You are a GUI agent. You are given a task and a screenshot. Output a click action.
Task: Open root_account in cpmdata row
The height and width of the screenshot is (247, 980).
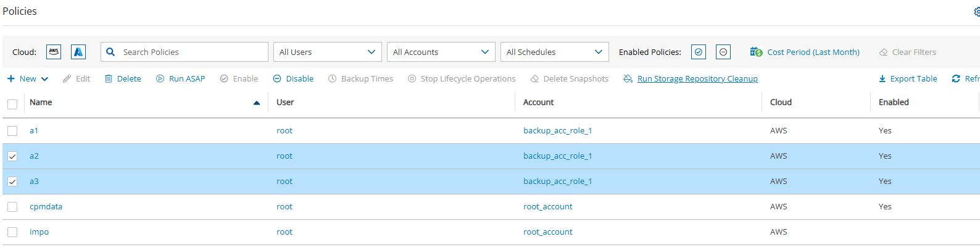click(x=548, y=207)
